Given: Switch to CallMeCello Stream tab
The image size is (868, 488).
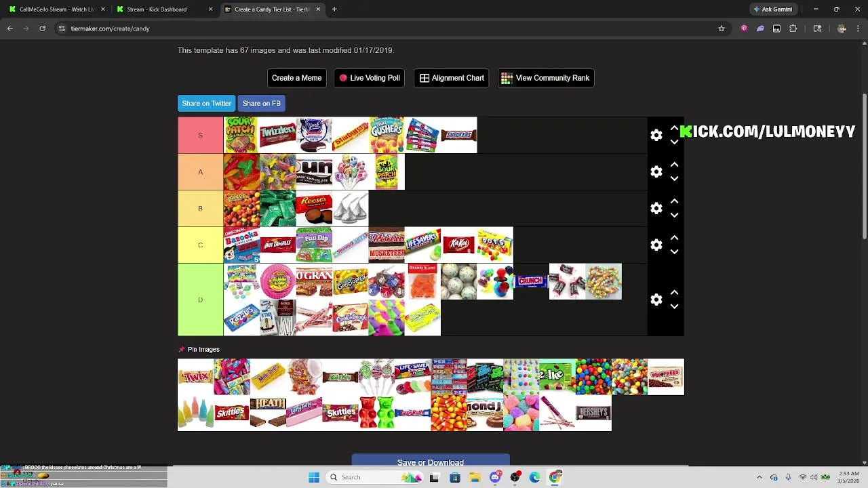Looking at the screenshot, I should (x=56, y=9).
